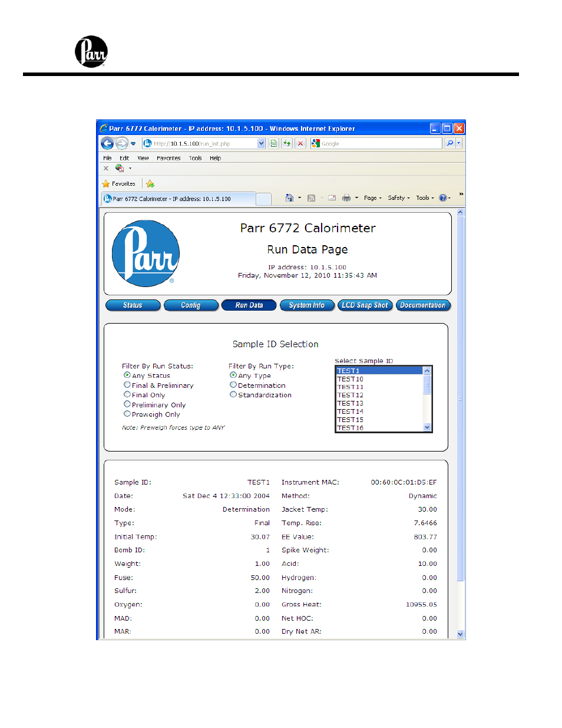This screenshot has height=728, width=562.
Task: Go to the Status page
Action: (x=133, y=305)
